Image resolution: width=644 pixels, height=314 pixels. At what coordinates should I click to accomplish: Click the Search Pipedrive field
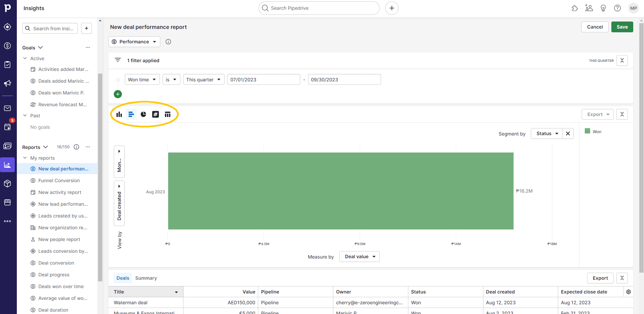[x=319, y=8]
